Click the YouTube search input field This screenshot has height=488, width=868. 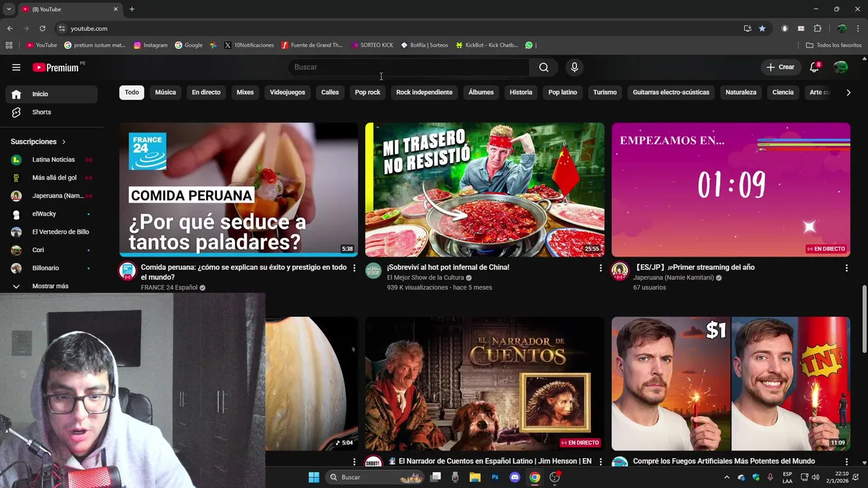(x=409, y=67)
